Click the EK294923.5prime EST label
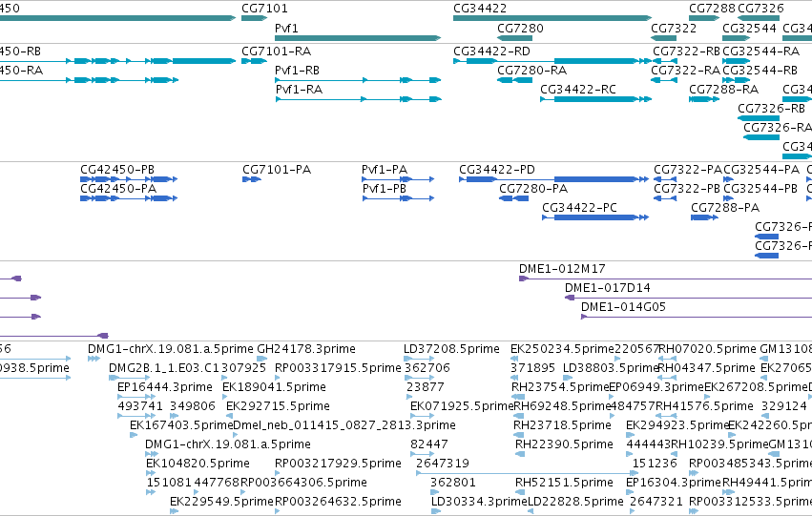Viewport: 812px width, 516px height. [x=678, y=426]
